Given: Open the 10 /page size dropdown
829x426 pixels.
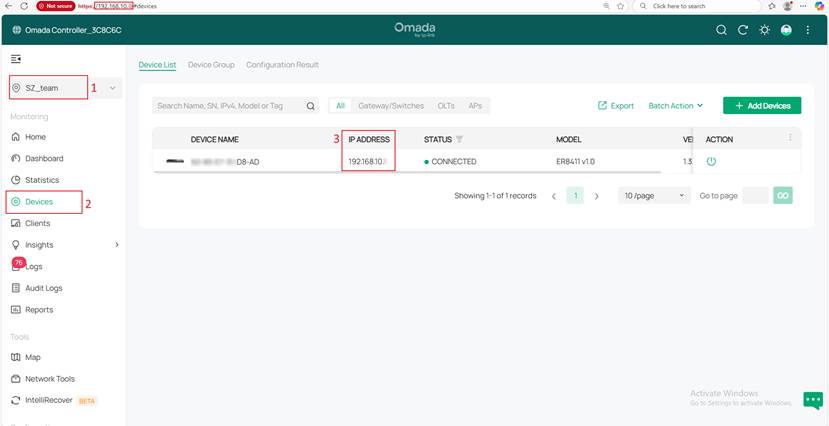Looking at the screenshot, I should pyautogui.click(x=654, y=196).
